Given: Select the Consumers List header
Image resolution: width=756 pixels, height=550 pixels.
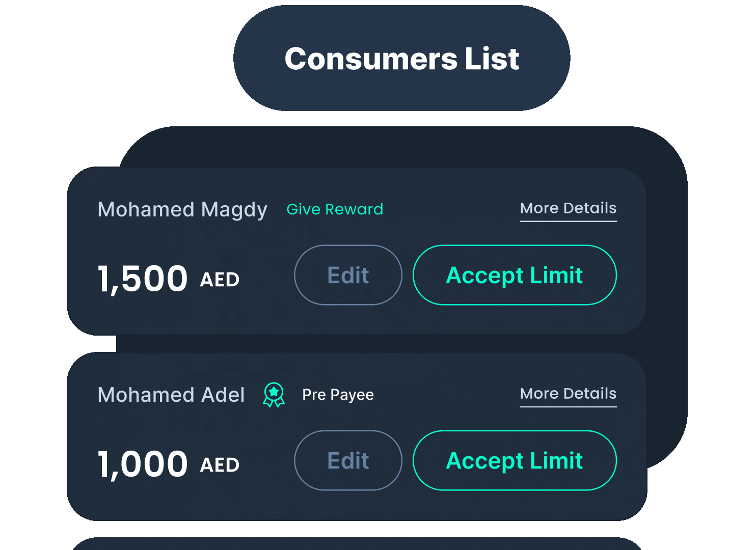Looking at the screenshot, I should 402,58.
